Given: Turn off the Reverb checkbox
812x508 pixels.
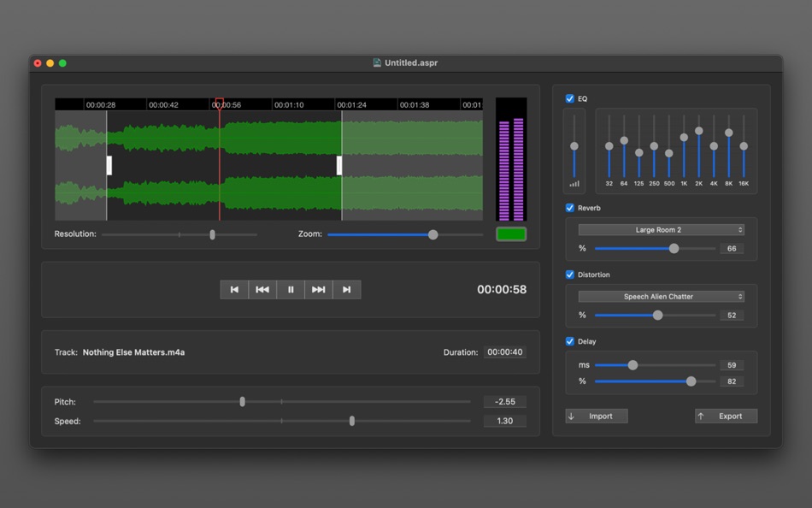Looking at the screenshot, I should click(569, 208).
